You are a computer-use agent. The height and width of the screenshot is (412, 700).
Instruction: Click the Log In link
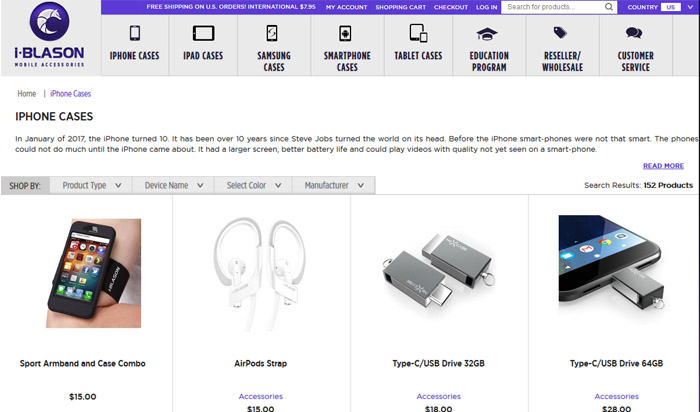tap(487, 7)
